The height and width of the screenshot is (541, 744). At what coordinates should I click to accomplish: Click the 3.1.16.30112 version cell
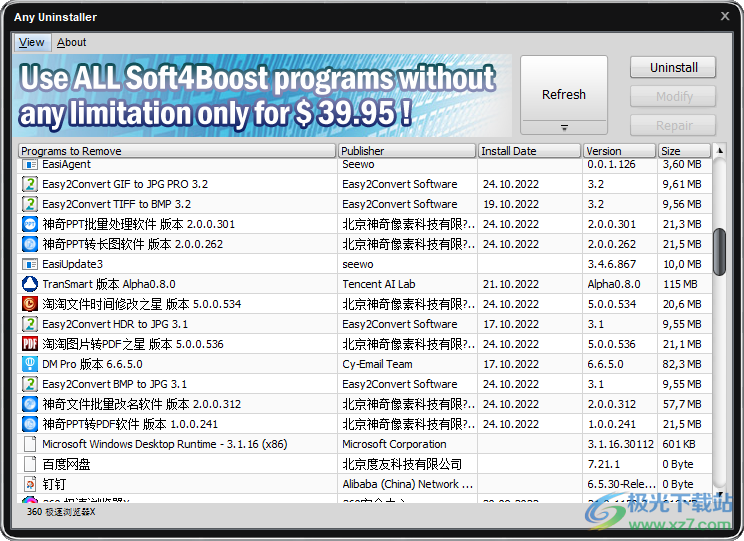point(621,444)
